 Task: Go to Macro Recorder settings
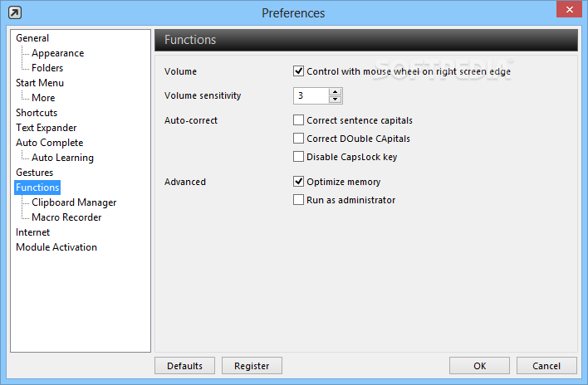click(66, 217)
